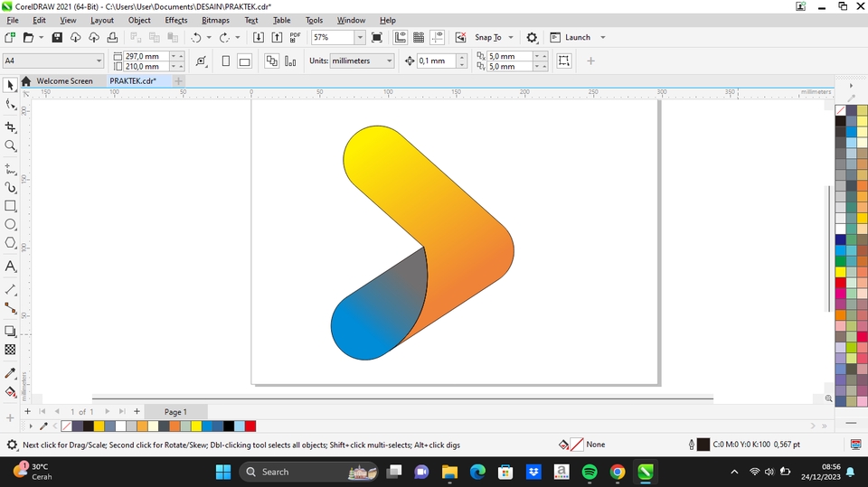The height and width of the screenshot is (487, 868).
Task: Open the zoom level dropdown at 57%
Action: 360,38
